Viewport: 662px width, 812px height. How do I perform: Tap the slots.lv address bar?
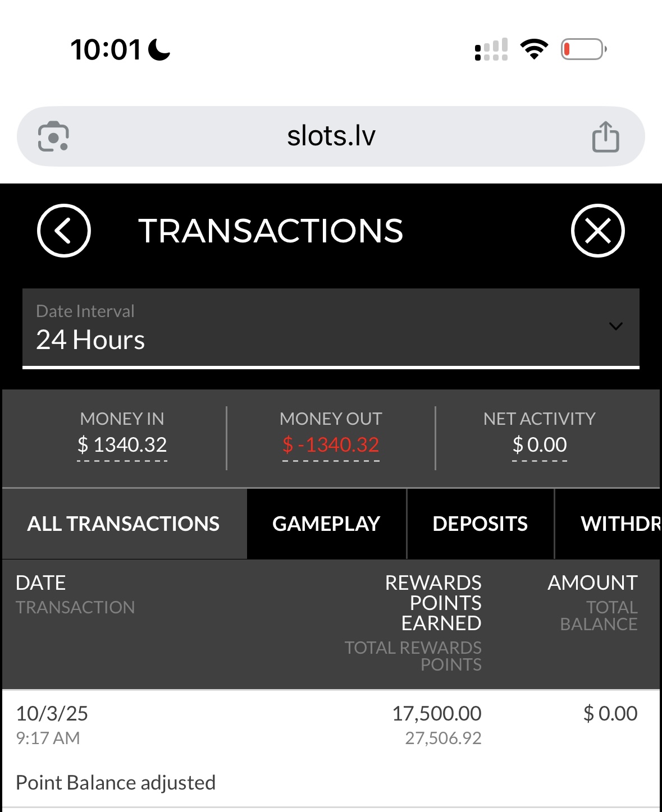coord(331,136)
